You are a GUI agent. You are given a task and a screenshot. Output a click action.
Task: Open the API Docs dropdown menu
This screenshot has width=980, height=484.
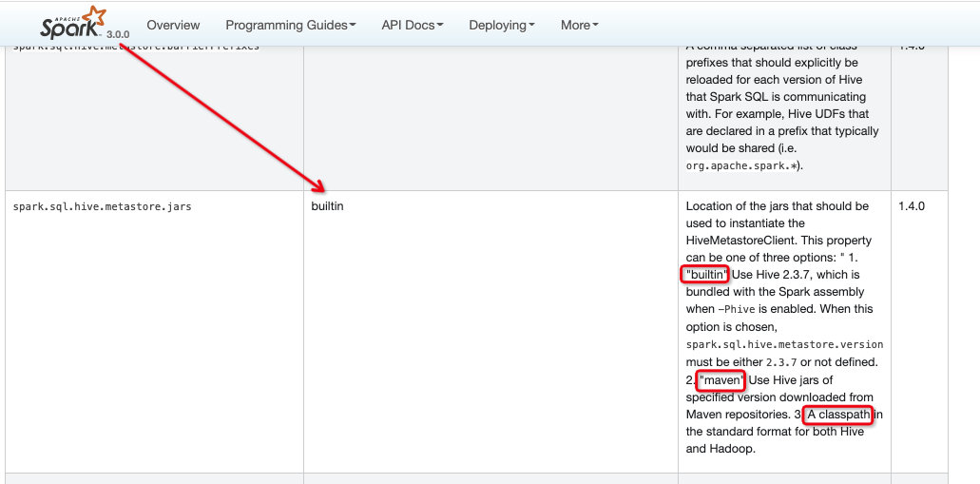(413, 25)
